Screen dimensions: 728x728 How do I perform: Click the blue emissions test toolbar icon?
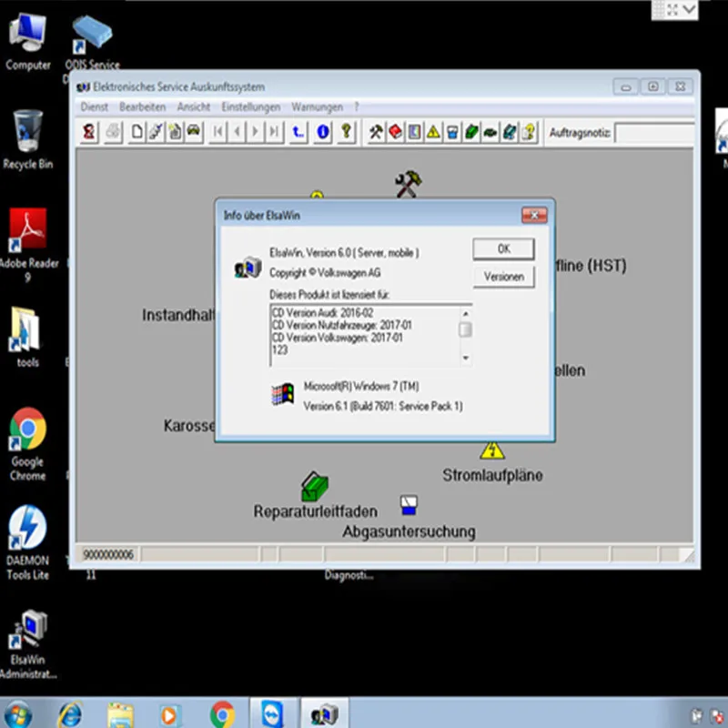tap(452, 132)
